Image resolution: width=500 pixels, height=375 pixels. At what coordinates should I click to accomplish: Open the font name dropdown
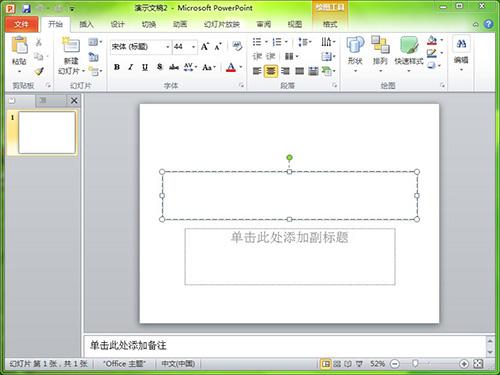point(168,47)
